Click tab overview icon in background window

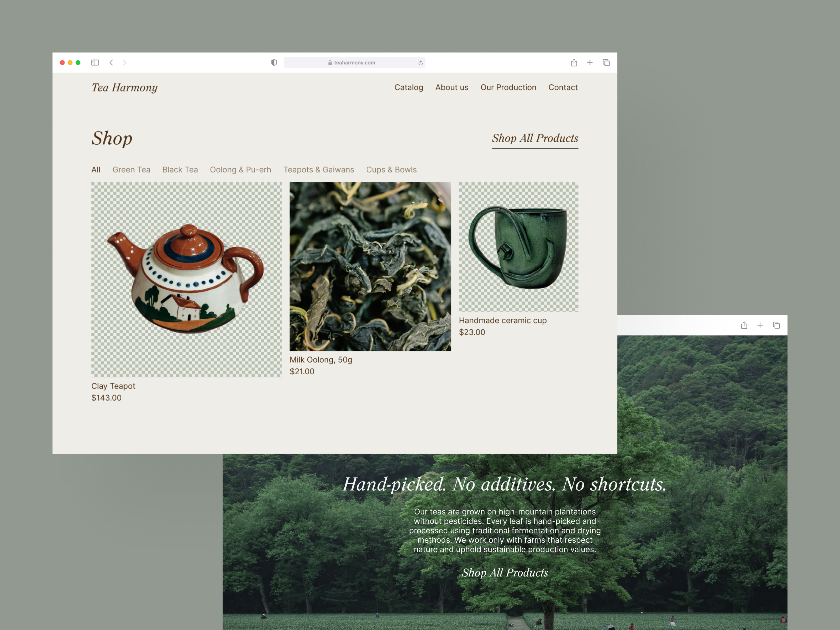[776, 325]
